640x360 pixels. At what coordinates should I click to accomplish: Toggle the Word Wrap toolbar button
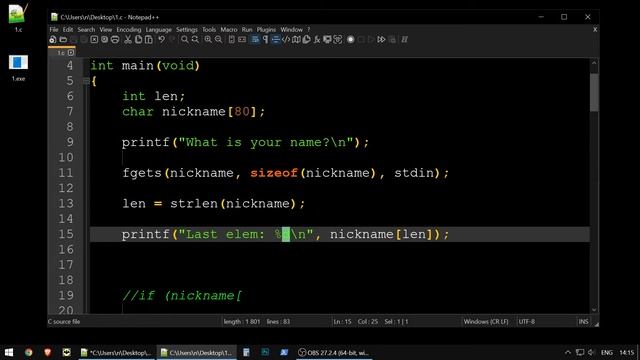[255, 40]
